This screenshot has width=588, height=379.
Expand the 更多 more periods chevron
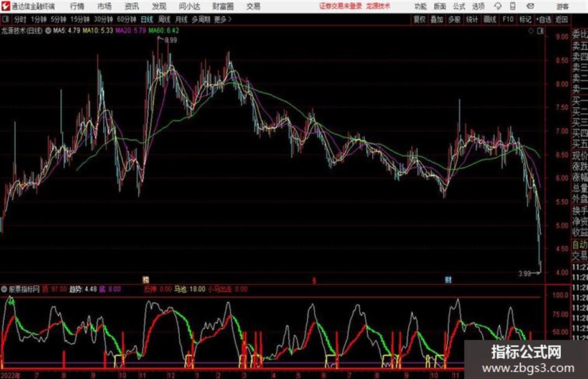coord(223,19)
